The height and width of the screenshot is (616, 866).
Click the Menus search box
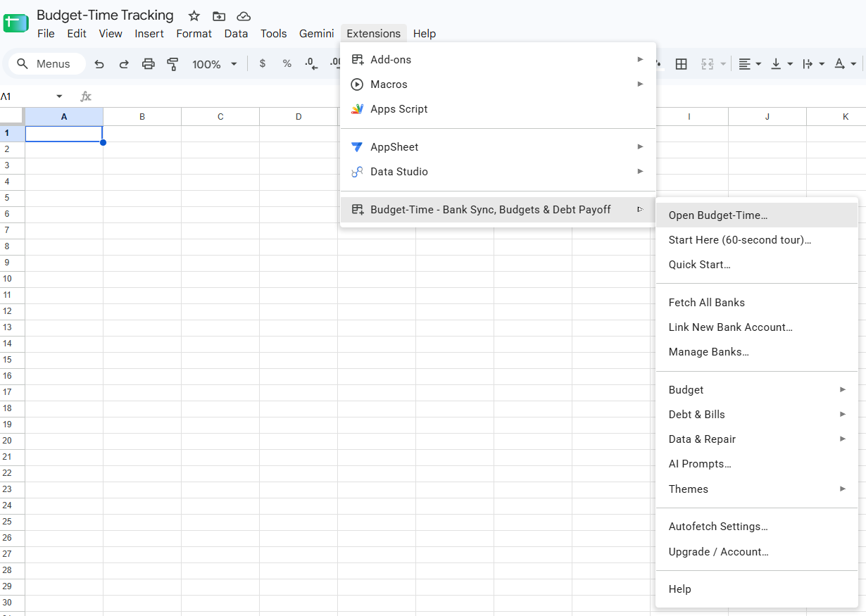46,64
